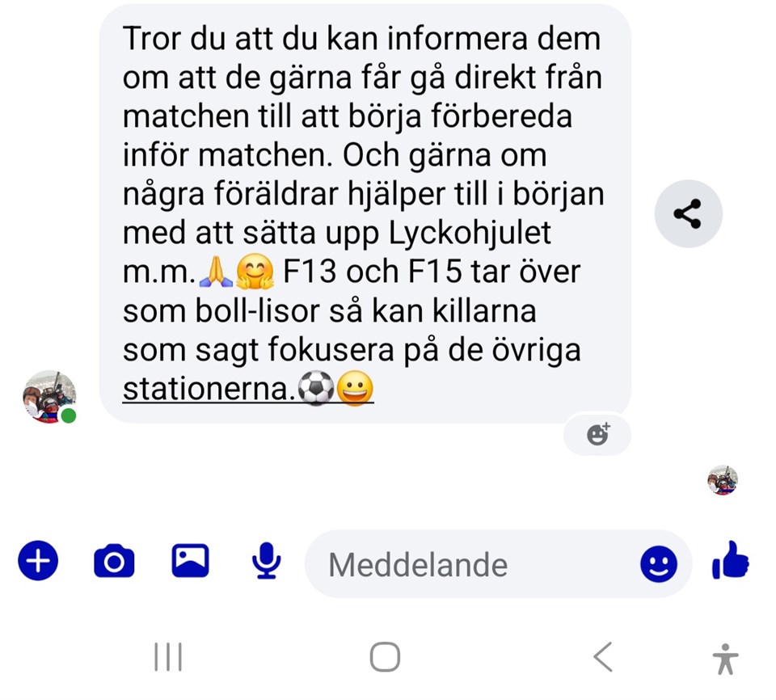
Task: Send a thumbs-up like
Action: 731,560
